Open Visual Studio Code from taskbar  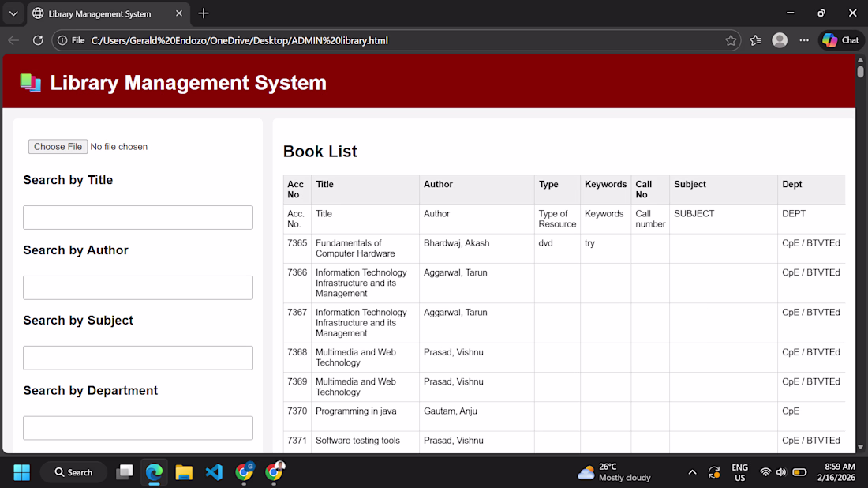tap(214, 472)
